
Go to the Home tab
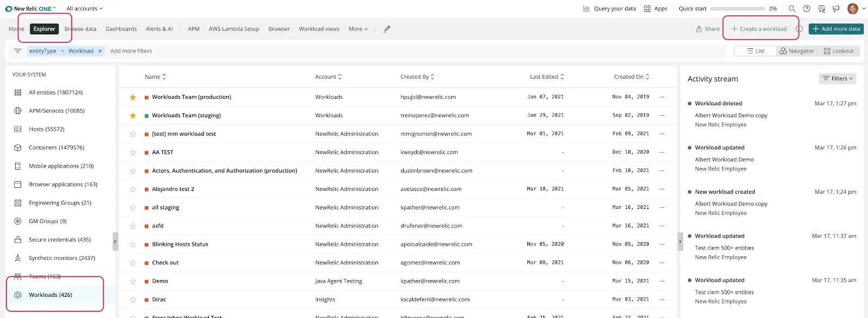click(x=16, y=29)
